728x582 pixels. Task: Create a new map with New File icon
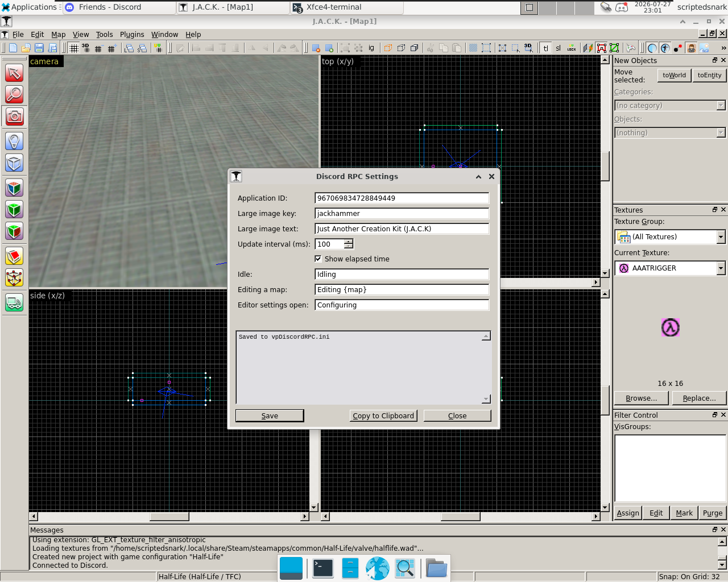(13, 48)
